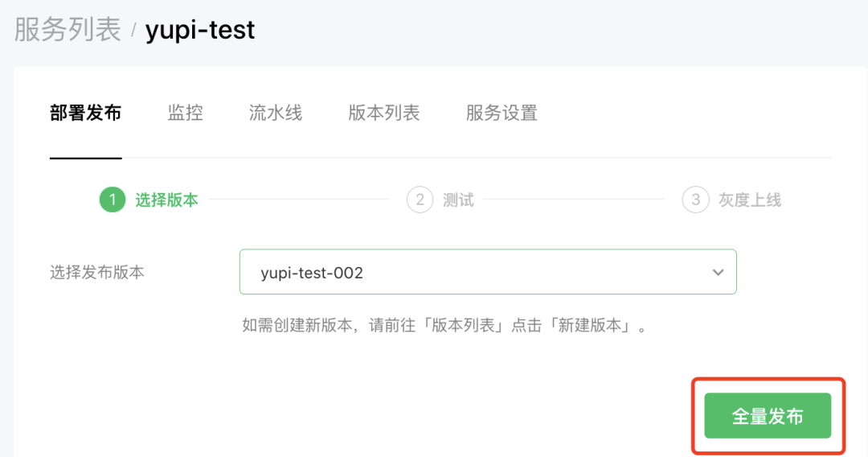Select the 部署发布 tab
This screenshot has height=457, width=868.
click(x=85, y=113)
